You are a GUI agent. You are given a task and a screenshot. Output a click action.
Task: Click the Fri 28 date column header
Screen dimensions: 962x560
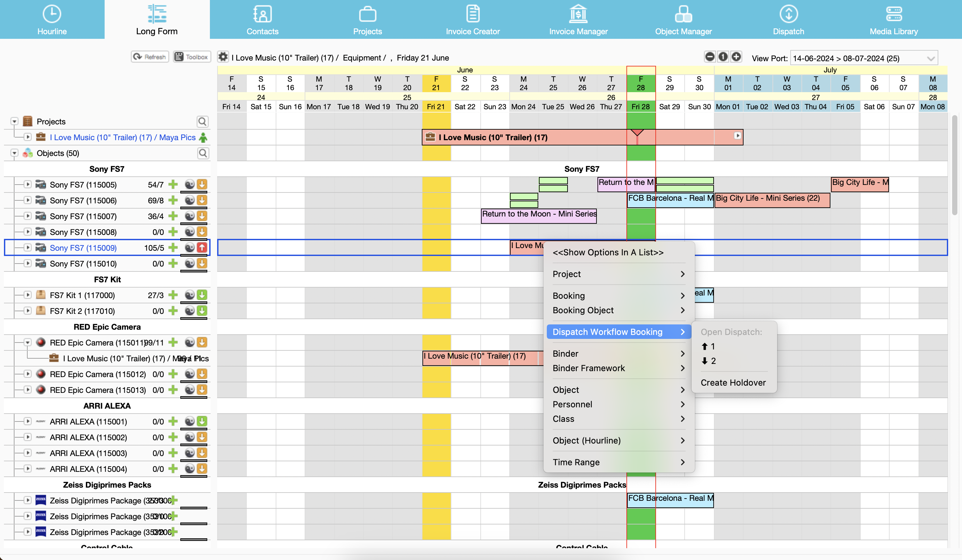641,107
